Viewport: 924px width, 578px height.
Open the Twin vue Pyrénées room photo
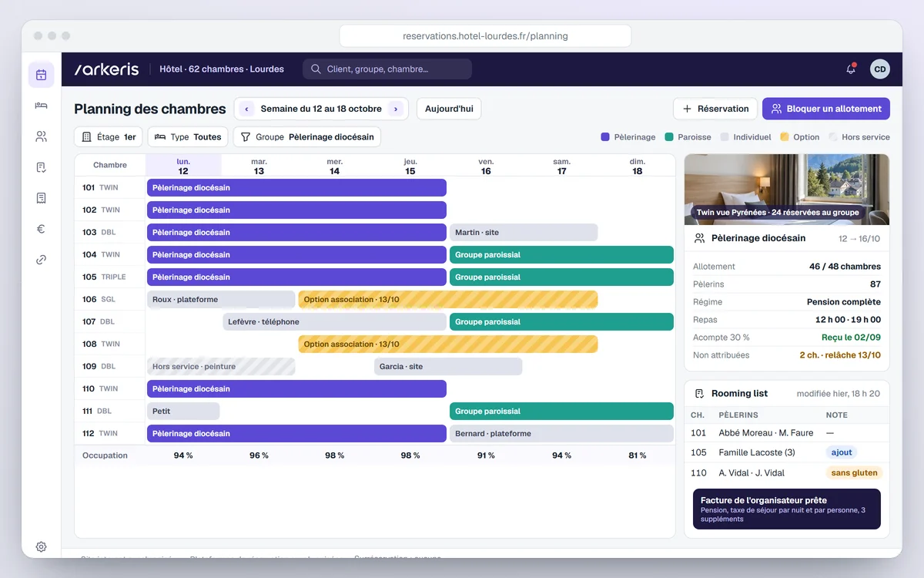[787, 190]
